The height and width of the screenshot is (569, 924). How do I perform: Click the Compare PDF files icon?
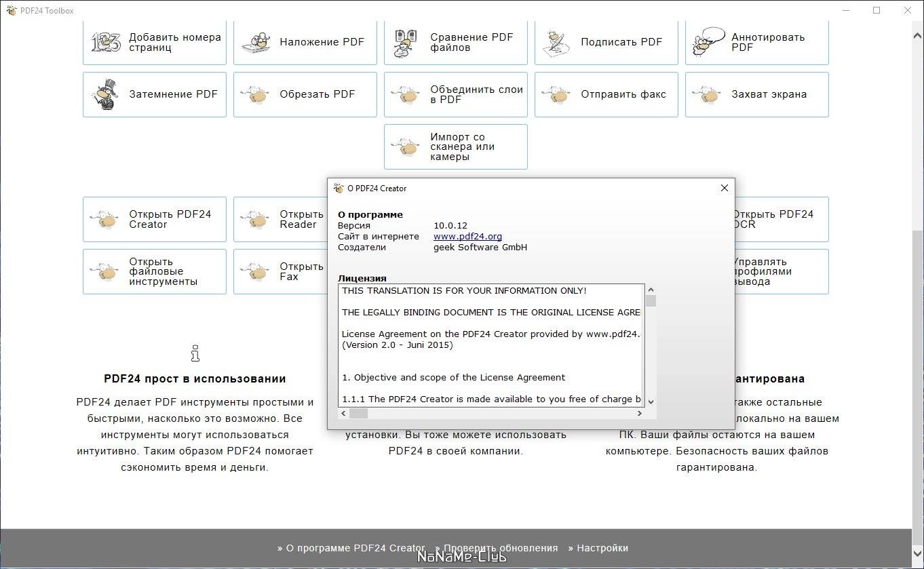pos(406,42)
